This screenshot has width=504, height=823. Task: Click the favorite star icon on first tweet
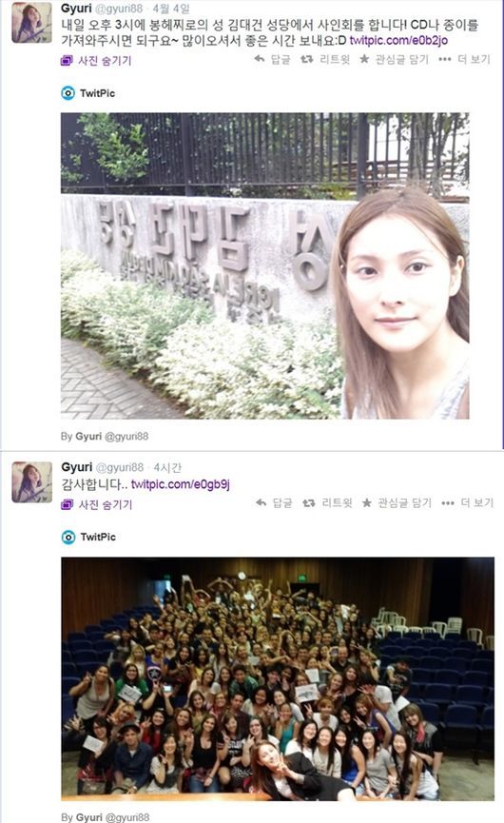(364, 59)
